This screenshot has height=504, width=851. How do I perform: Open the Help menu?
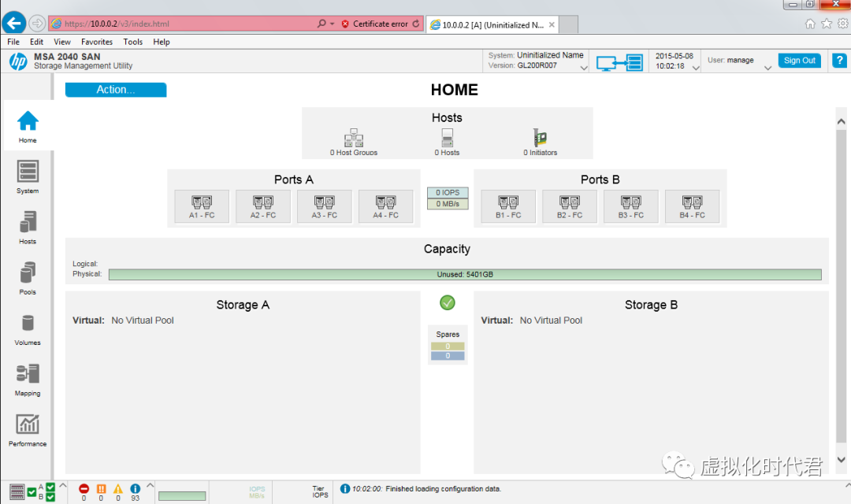pyautogui.click(x=162, y=42)
